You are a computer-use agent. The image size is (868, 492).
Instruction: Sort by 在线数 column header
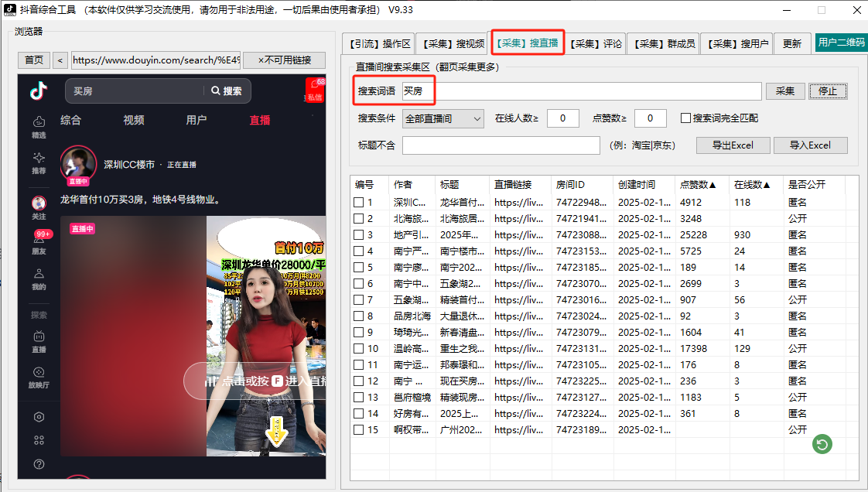pyautogui.click(x=752, y=185)
